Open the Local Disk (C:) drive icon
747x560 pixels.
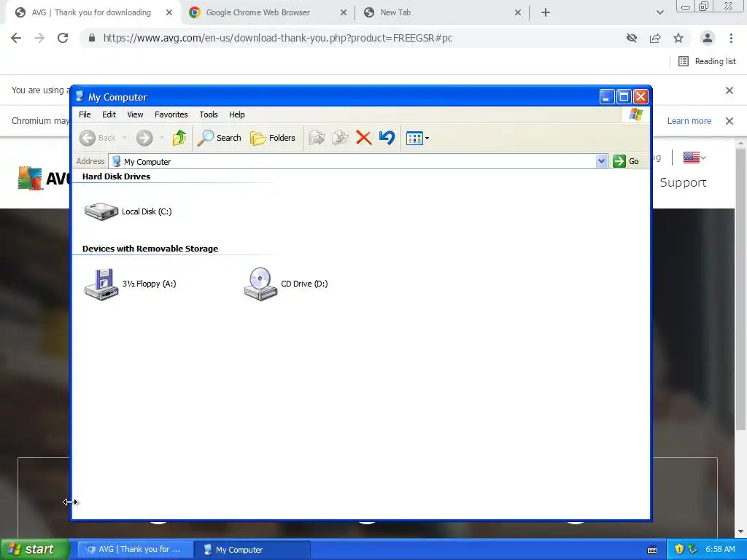(x=101, y=211)
